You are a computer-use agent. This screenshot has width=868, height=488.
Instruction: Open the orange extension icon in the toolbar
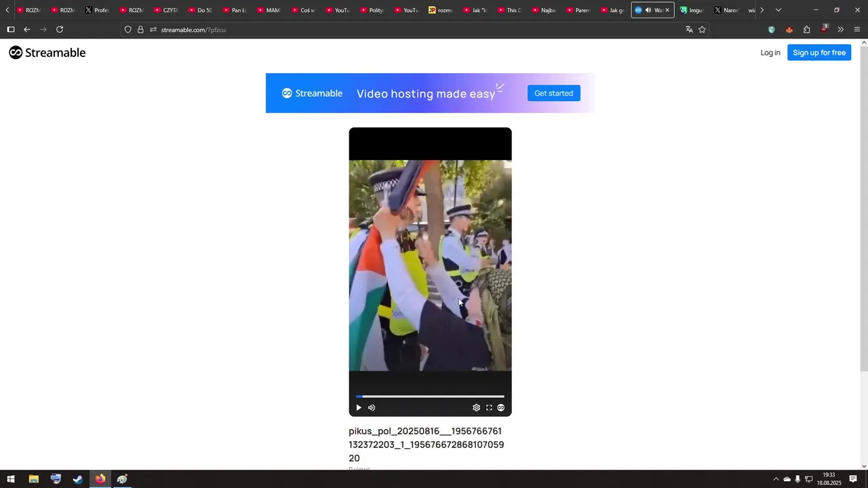pos(789,29)
